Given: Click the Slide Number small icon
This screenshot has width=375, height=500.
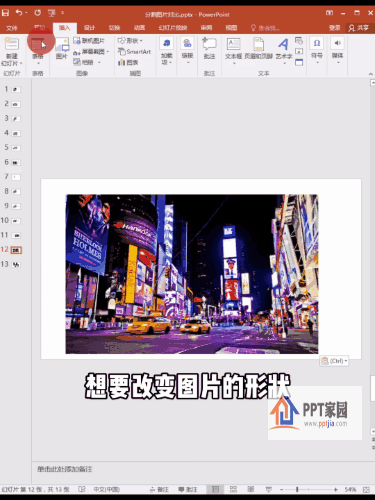Looking at the screenshot, I should click(x=299, y=51).
